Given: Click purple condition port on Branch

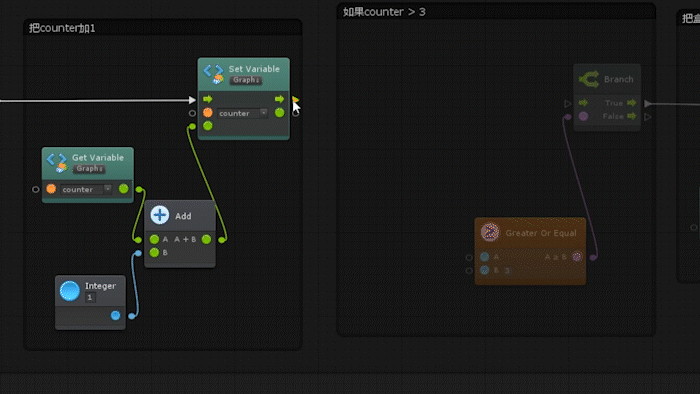Looking at the screenshot, I should coord(583,116).
